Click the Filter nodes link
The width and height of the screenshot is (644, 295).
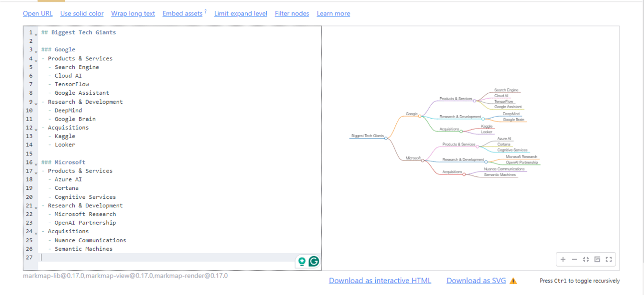point(292,13)
